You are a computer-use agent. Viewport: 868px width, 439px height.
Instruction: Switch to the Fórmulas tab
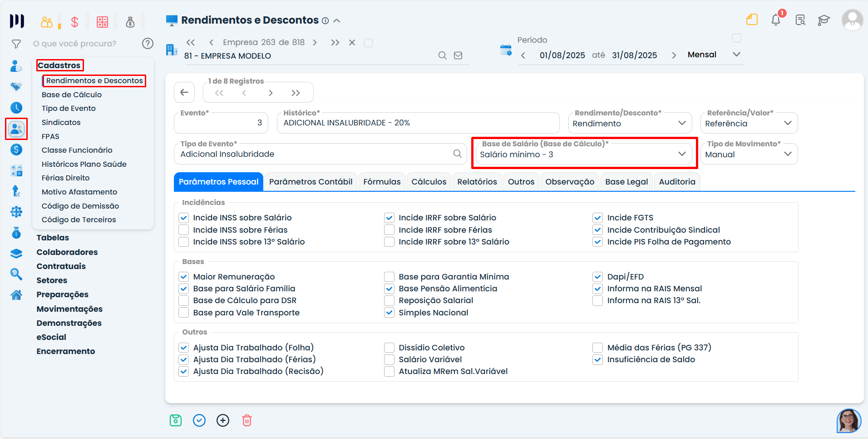[382, 182]
